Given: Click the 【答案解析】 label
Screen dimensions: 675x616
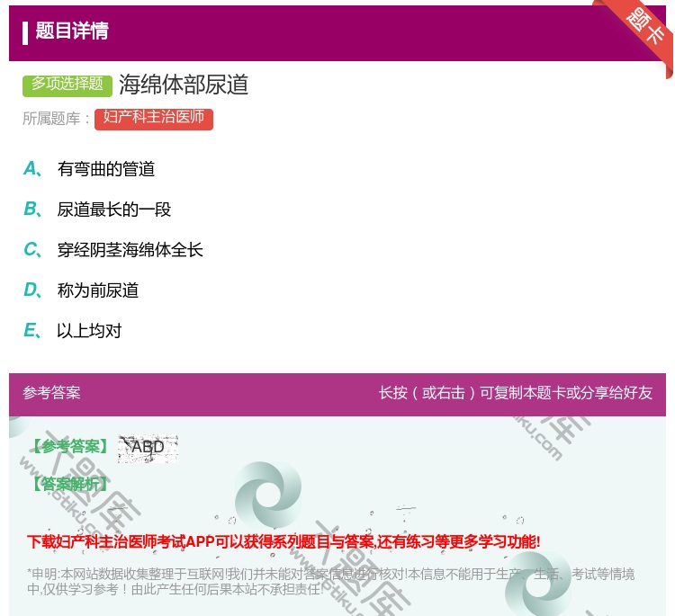Looking at the screenshot, I should pos(70,485).
